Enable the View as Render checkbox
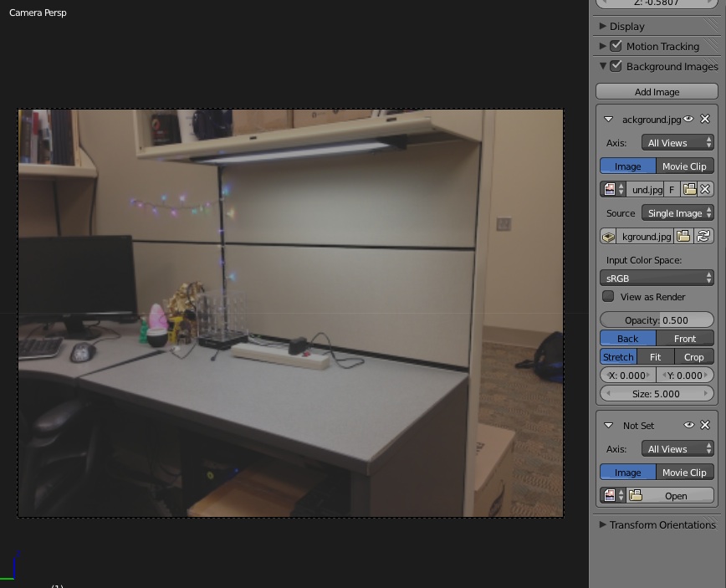Screen dimensions: 726x588 pos(608,297)
